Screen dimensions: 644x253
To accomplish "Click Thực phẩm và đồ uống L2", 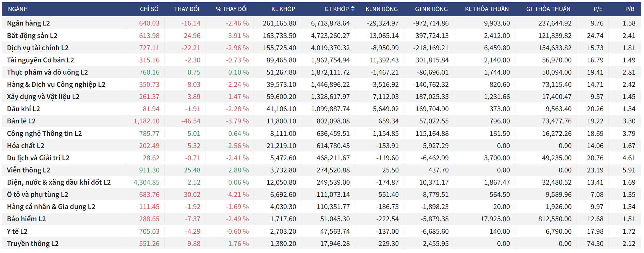I will point(48,72).
